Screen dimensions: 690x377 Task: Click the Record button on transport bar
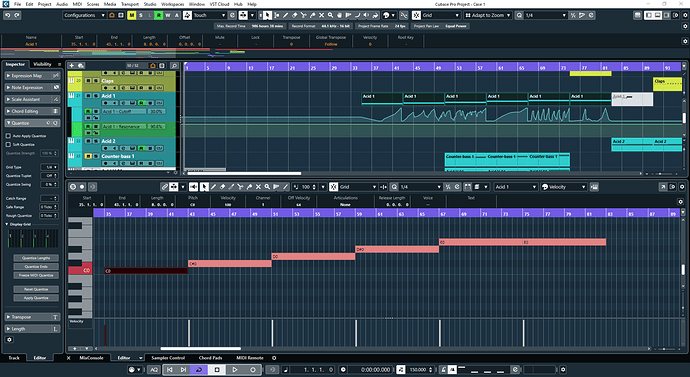point(253,370)
